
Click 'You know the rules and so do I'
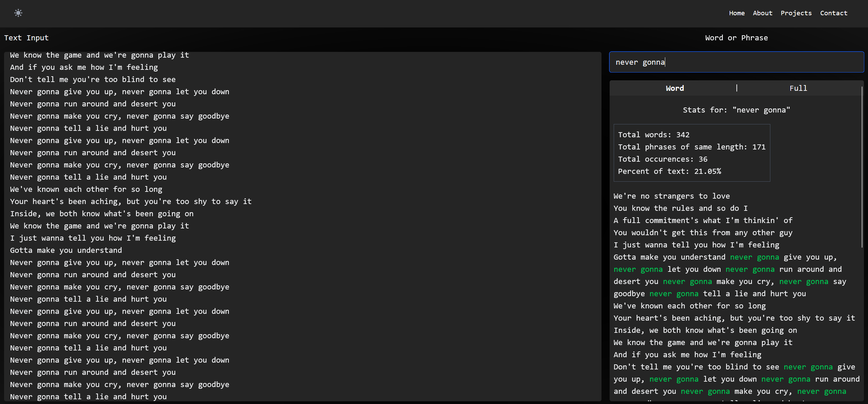click(680, 208)
